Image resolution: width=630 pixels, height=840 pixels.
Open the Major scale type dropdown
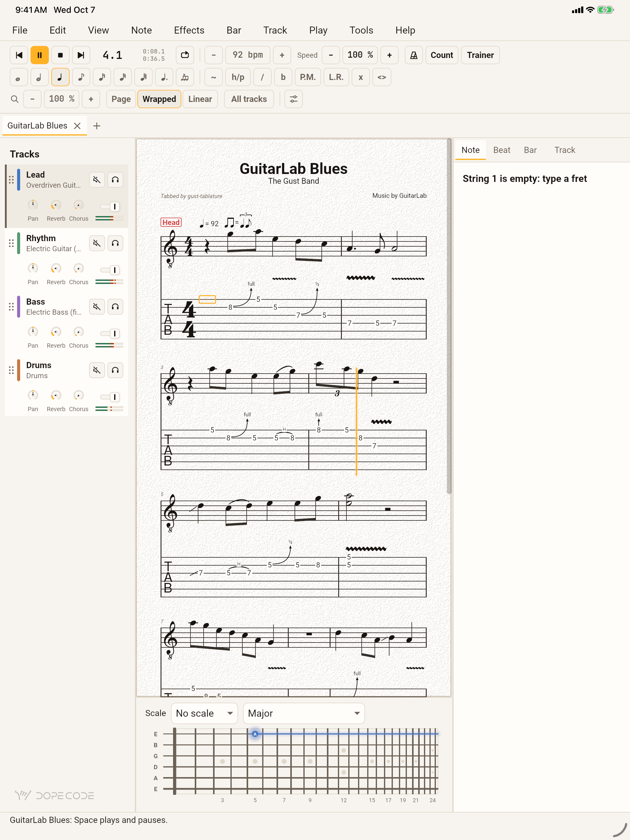tap(304, 713)
